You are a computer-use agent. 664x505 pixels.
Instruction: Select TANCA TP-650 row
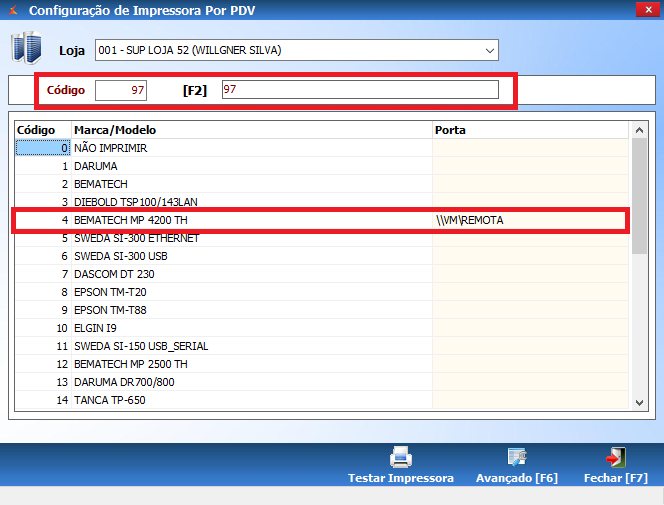pyautogui.click(x=322, y=400)
